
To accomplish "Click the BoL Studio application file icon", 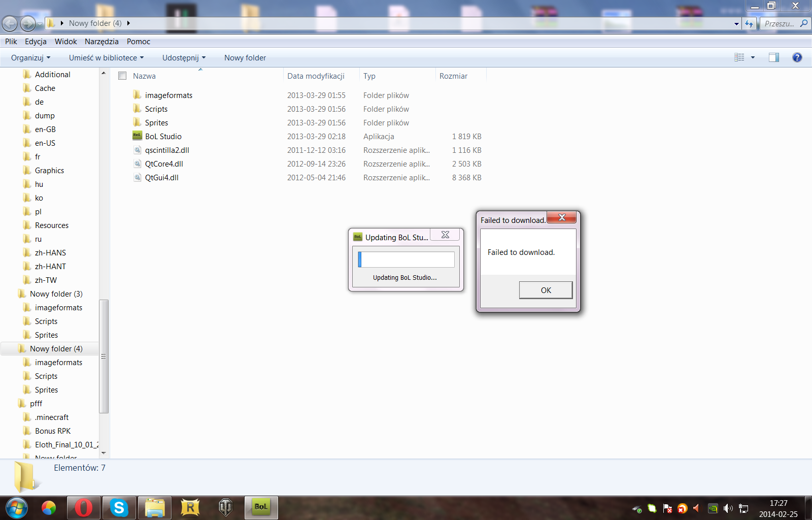I will click(x=137, y=136).
